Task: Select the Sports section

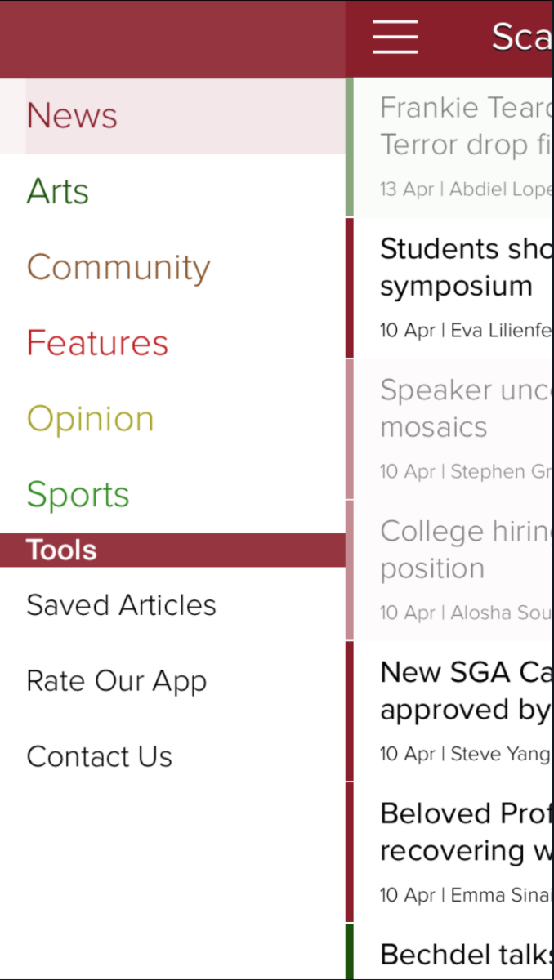Action: click(78, 495)
